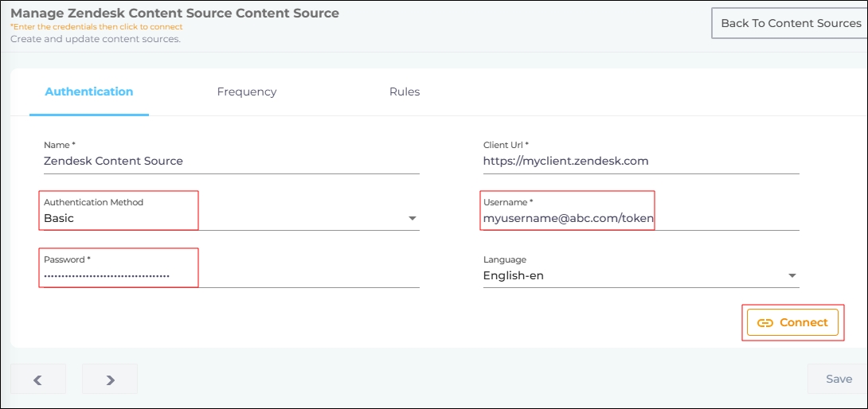Click the Save button
This screenshot has height=409, width=868.
[839, 379]
